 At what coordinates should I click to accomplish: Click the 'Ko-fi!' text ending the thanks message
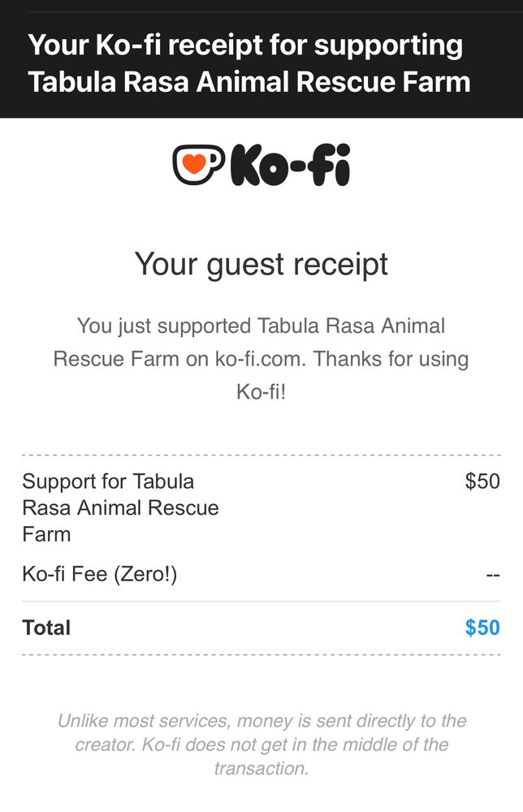pyautogui.click(x=261, y=392)
